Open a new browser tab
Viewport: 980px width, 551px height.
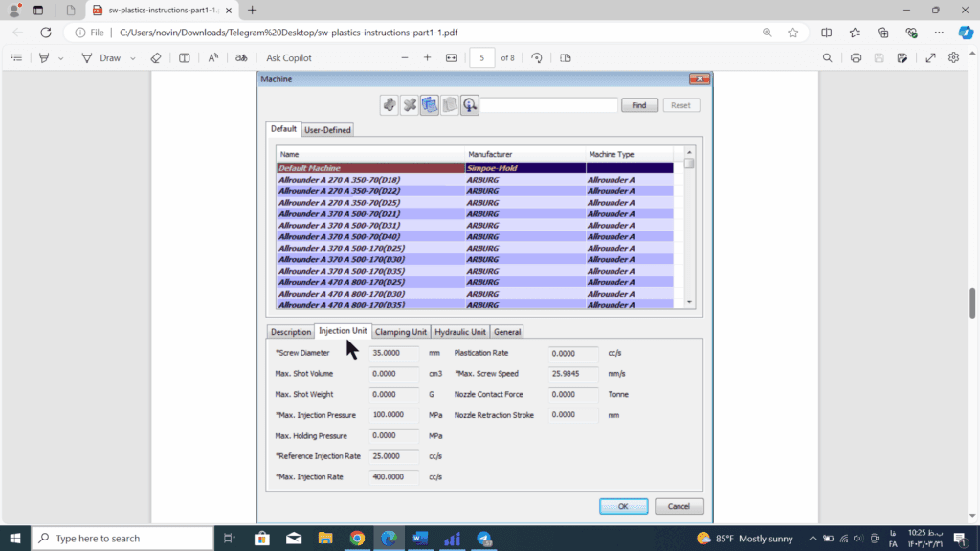(253, 10)
